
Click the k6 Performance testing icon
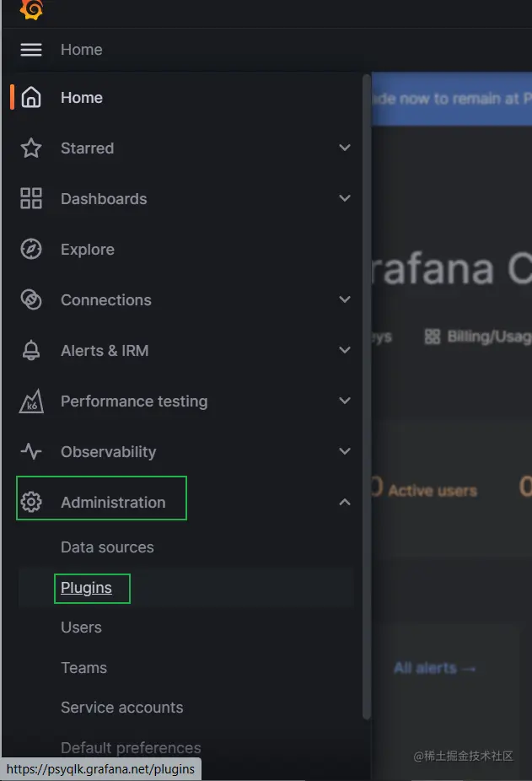tap(31, 401)
